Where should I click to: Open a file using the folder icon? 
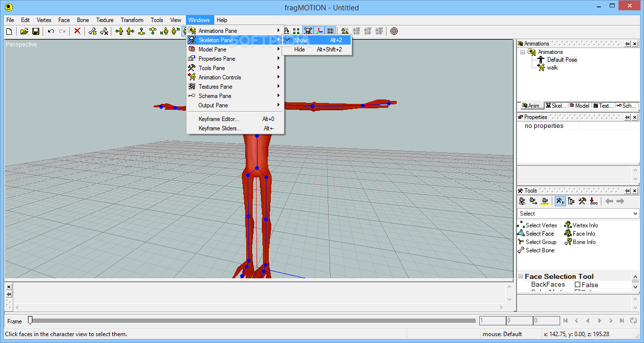24,31
